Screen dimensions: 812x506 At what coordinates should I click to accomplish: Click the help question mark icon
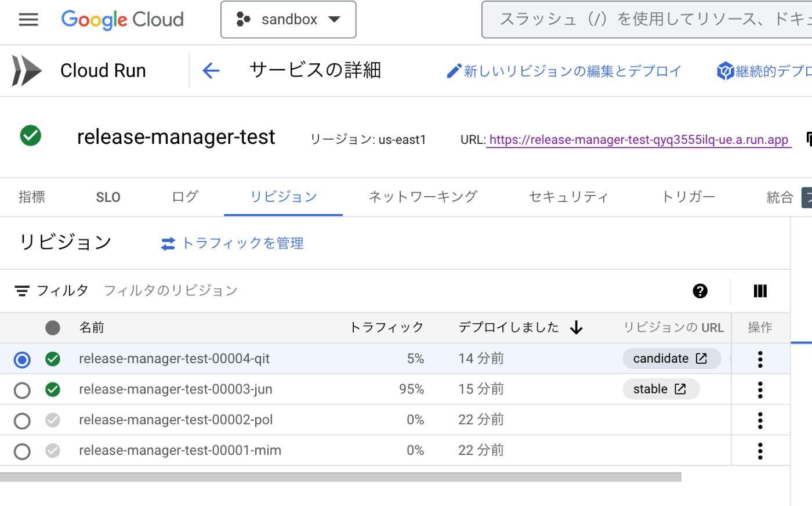pos(700,291)
